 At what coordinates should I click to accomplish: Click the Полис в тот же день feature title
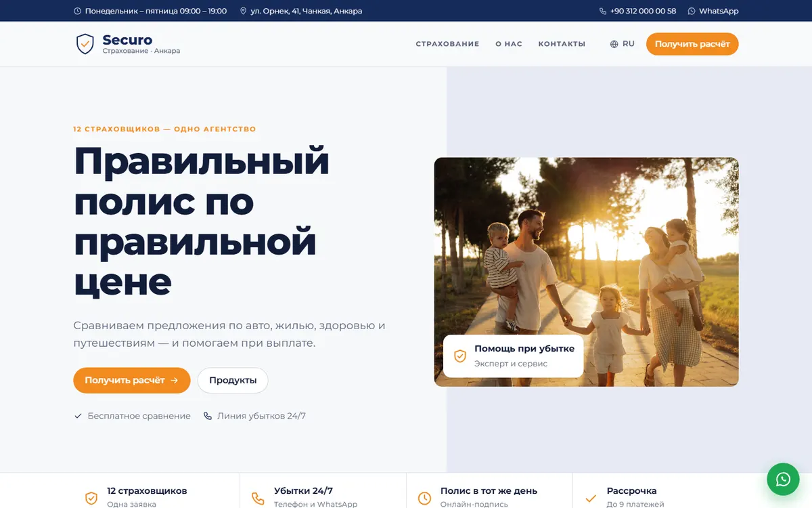pos(489,491)
